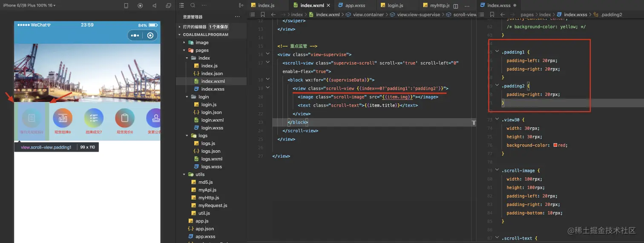Fold the .scroll-image CSS rule
This screenshot has width=644, height=243.
tap(497, 170)
